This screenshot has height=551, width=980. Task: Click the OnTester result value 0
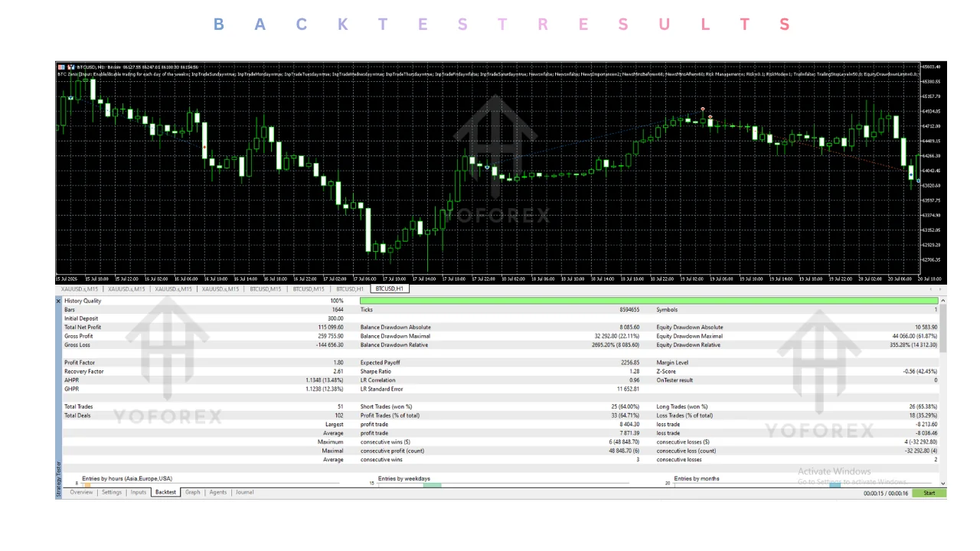936,380
